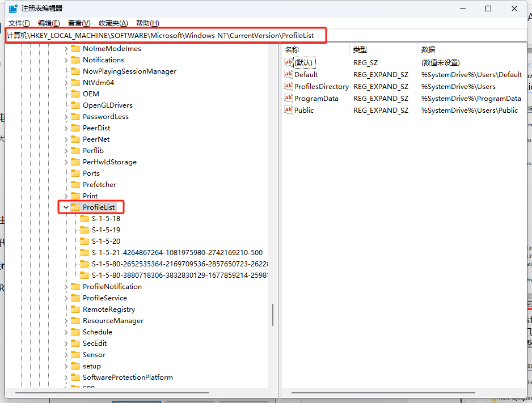Expand the ProfileNotification key
The image size is (532, 403).
click(66, 286)
